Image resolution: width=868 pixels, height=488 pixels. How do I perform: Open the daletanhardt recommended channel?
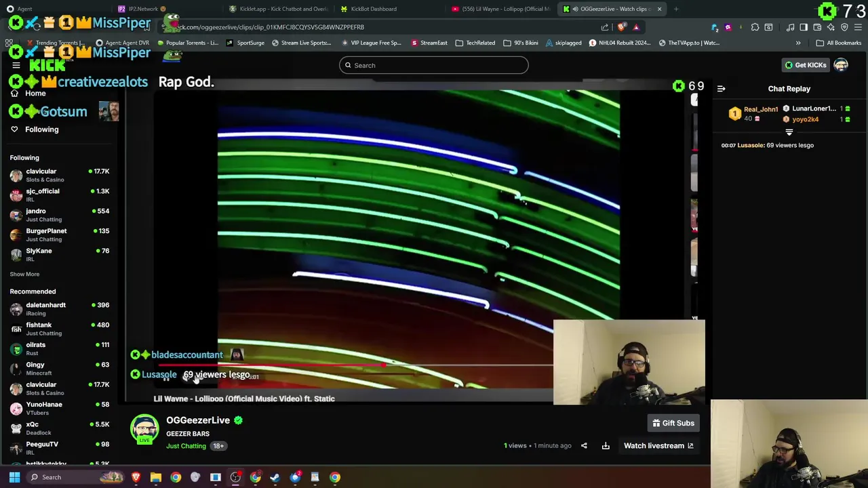tap(60, 309)
